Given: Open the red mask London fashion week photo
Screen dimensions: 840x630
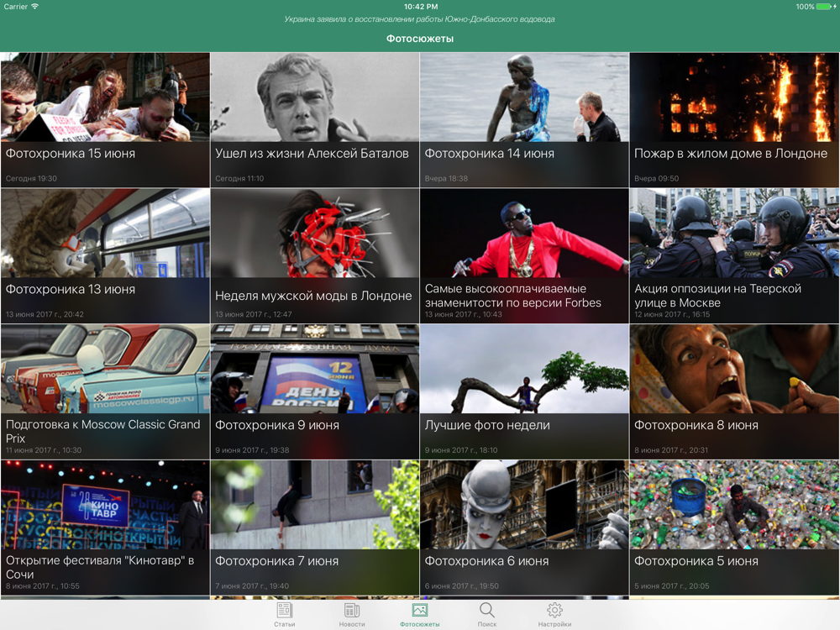Looking at the screenshot, I should tap(314, 233).
